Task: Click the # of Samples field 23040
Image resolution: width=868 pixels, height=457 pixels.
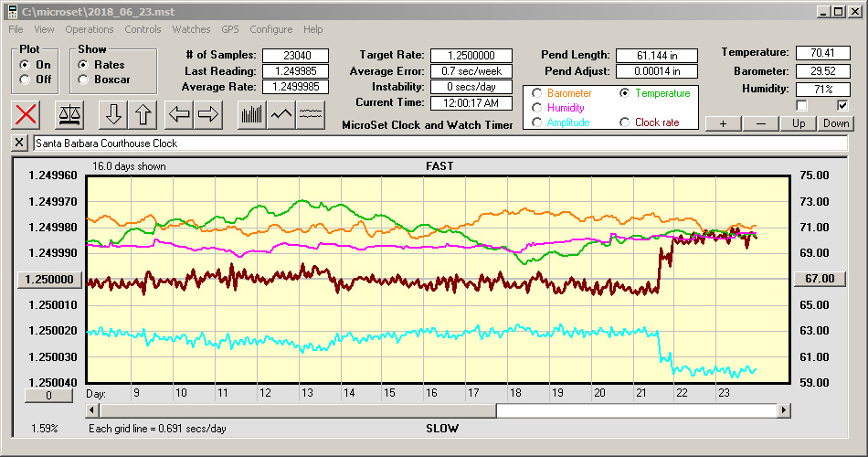Action: [x=296, y=56]
